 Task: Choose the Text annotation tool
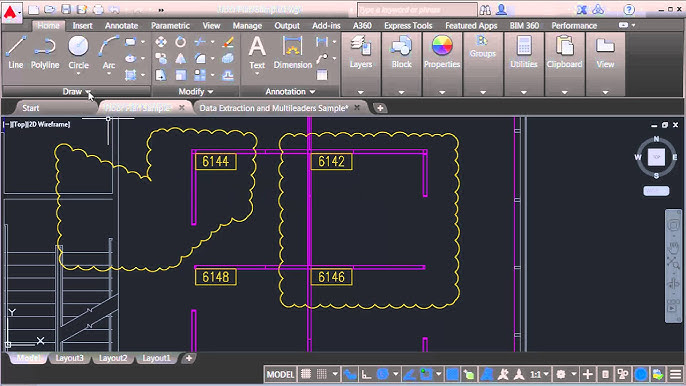tap(257, 53)
